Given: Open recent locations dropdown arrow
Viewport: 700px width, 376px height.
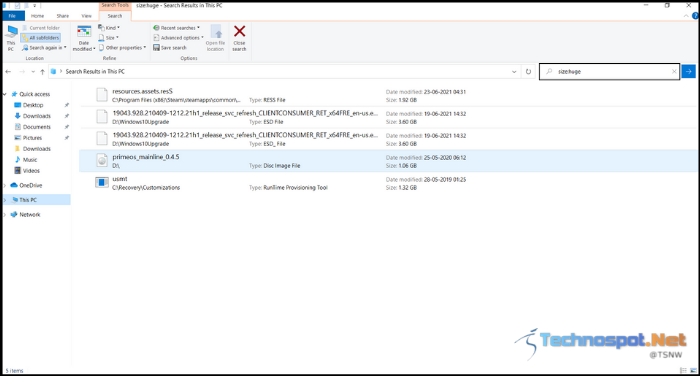Looking at the screenshot, I should (x=33, y=71).
